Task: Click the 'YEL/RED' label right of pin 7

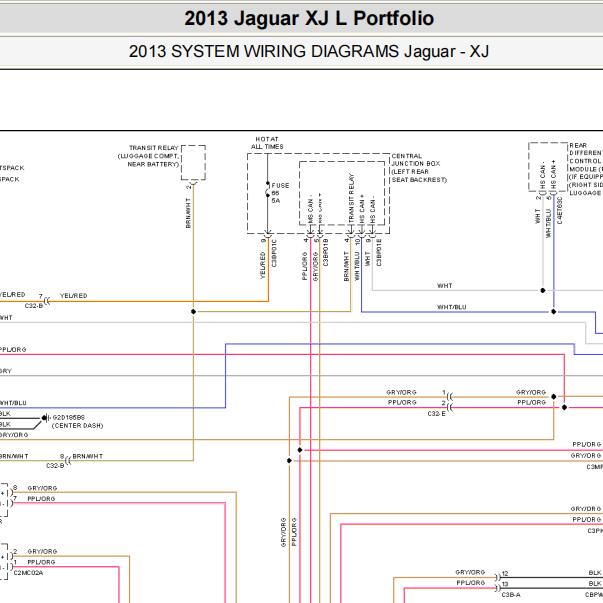Action: coord(73,296)
